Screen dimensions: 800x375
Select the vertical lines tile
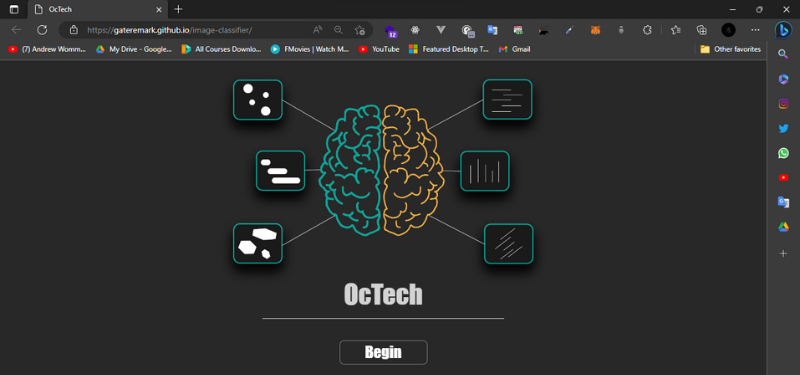click(485, 171)
